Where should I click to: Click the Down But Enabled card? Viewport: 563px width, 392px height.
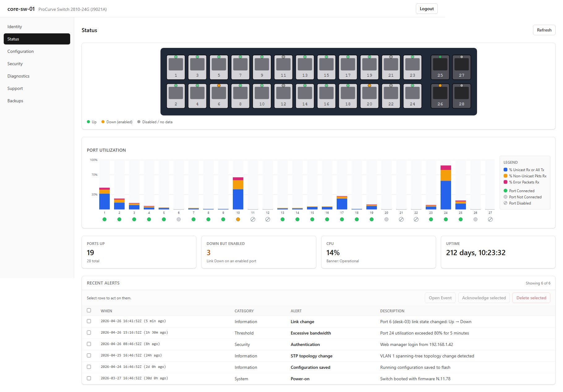[x=258, y=252]
